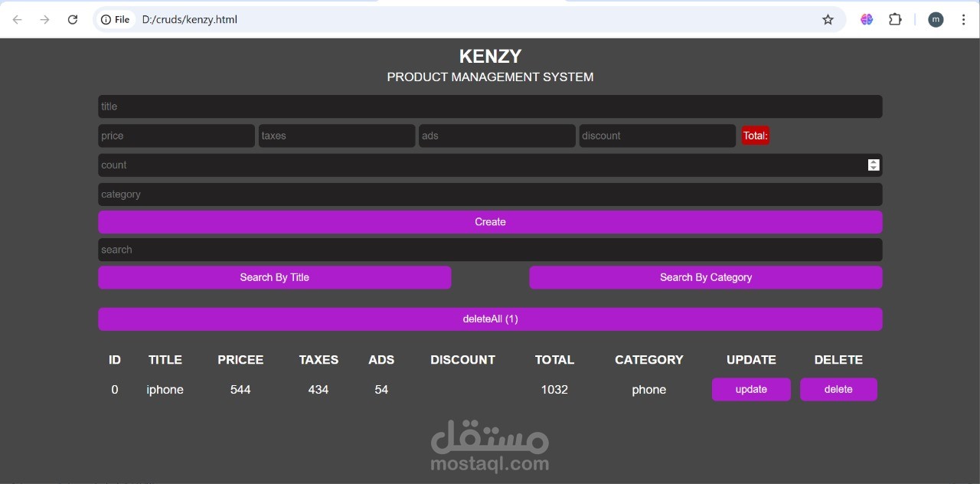Update the iphone product row
Image resolution: width=980 pixels, height=484 pixels.
click(751, 389)
